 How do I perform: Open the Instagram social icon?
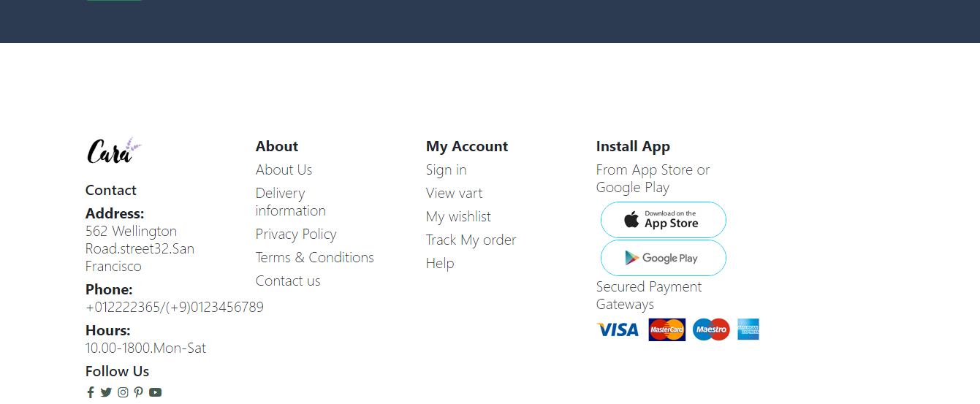pos(123,392)
